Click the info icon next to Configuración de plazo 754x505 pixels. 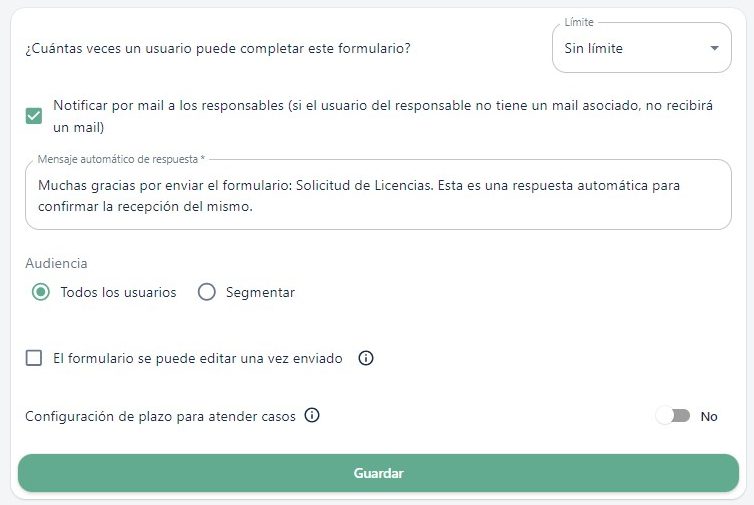click(312, 416)
